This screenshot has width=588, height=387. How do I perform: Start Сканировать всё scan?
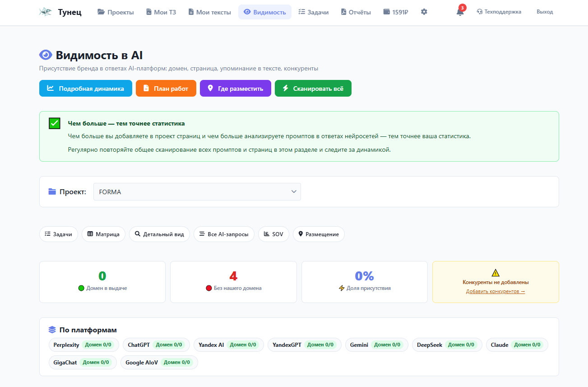pos(313,89)
